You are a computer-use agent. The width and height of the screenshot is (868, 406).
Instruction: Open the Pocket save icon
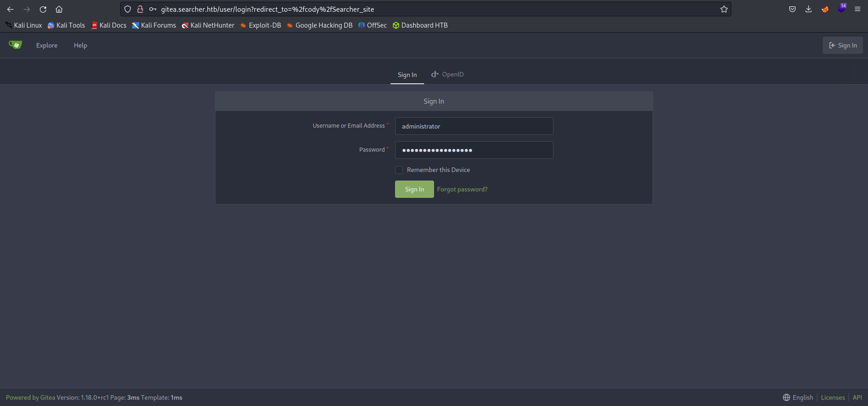click(x=792, y=10)
